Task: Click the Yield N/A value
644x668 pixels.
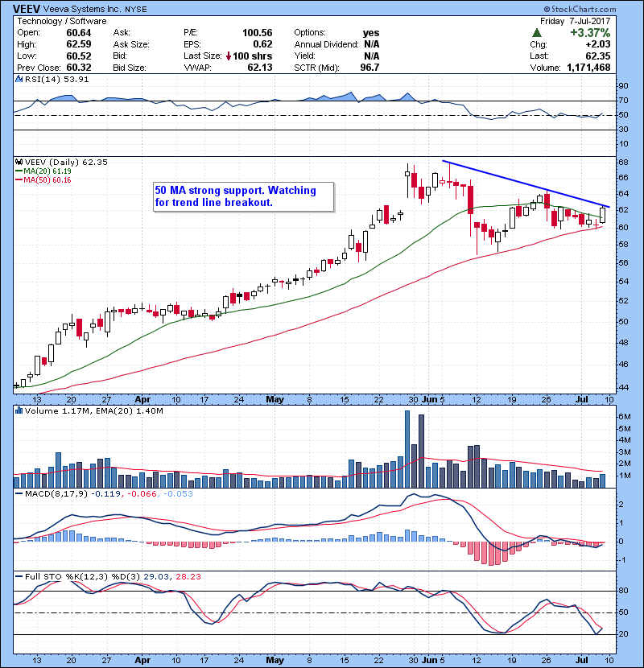Action: (371, 56)
